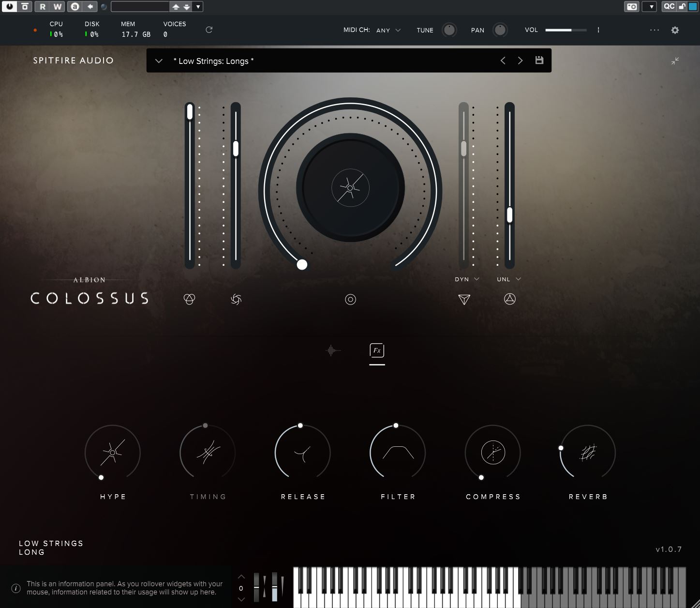
Task: Click the empty preset name field
Action: (140, 6)
